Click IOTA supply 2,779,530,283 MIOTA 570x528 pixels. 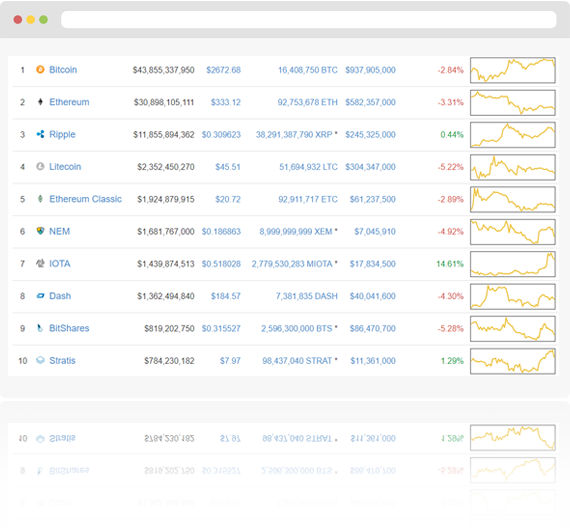point(292,264)
